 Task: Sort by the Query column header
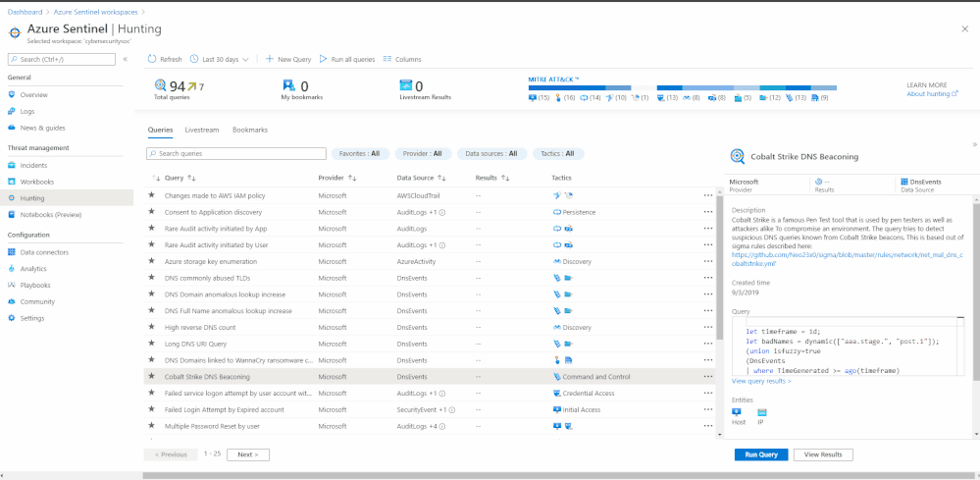coord(180,178)
